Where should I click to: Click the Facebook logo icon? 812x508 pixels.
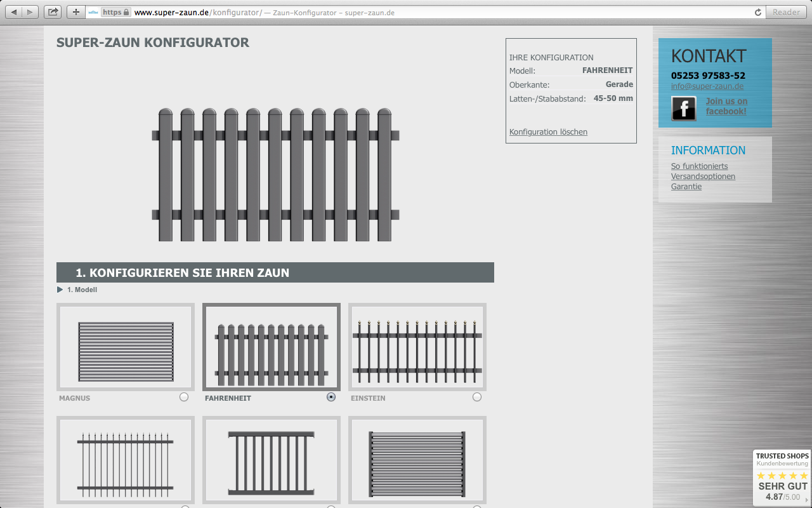pyautogui.click(x=684, y=109)
